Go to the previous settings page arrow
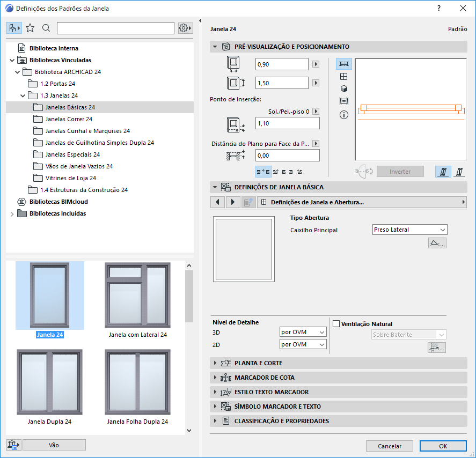The width and height of the screenshot is (476, 458). (x=217, y=202)
